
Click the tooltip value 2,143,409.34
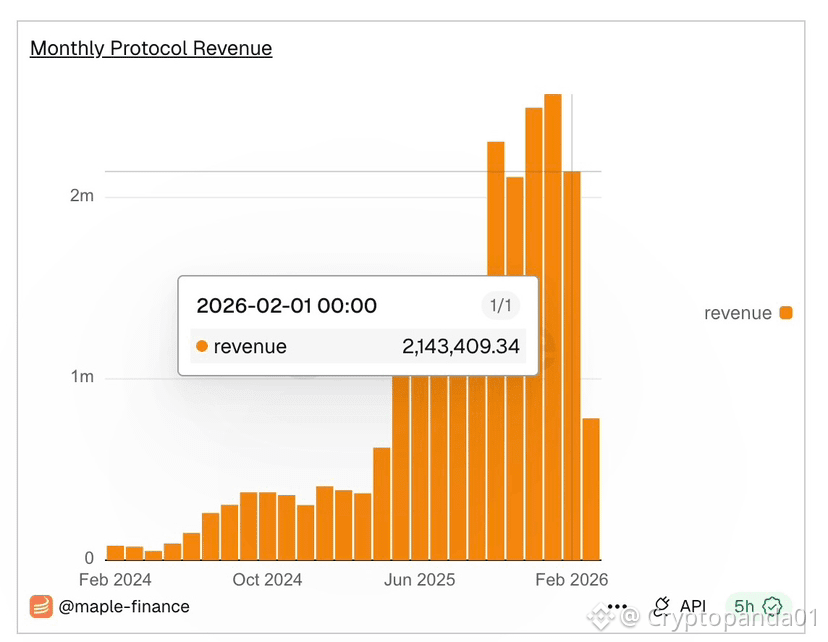[x=460, y=346]
